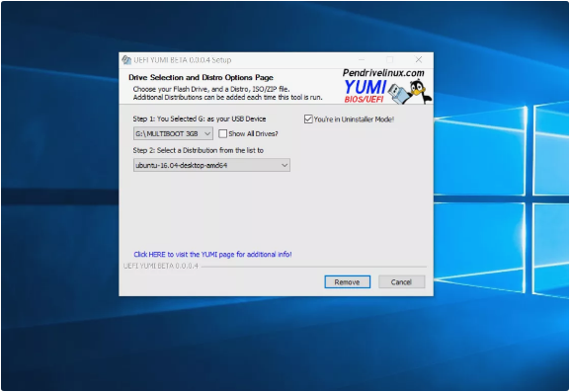Minimize the UEFI YUMI Setup window
The image size is (571, 392).
[x=362, y=59]
